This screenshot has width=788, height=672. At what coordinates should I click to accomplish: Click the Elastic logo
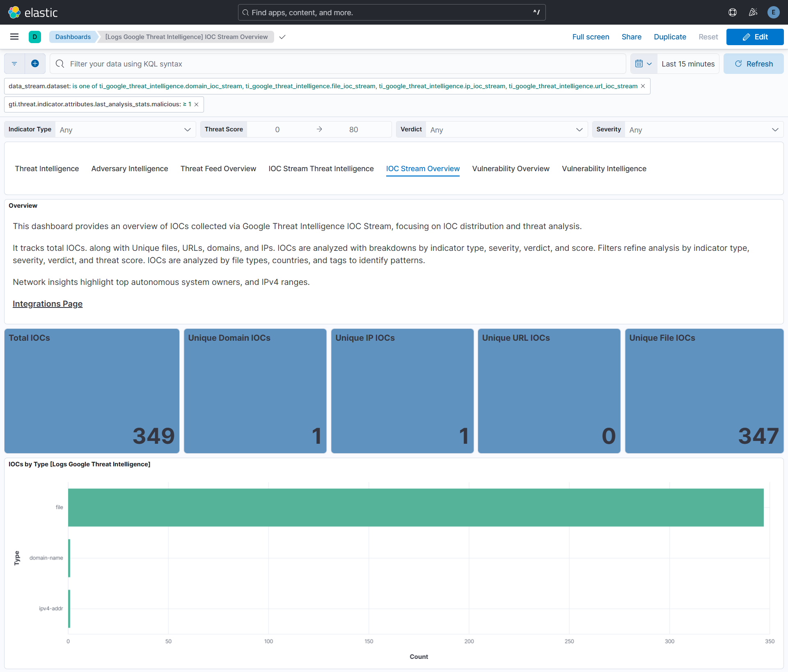(33, 12)
